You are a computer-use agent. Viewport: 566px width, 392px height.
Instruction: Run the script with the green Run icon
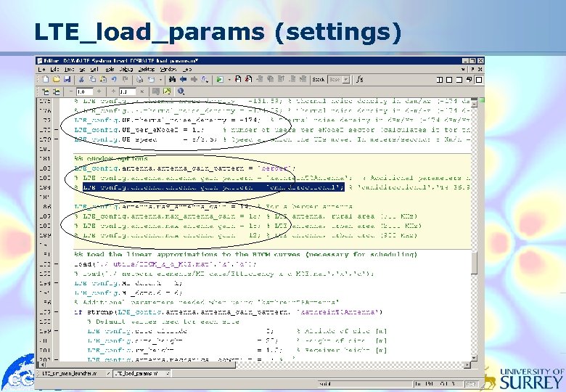point(219,80)
